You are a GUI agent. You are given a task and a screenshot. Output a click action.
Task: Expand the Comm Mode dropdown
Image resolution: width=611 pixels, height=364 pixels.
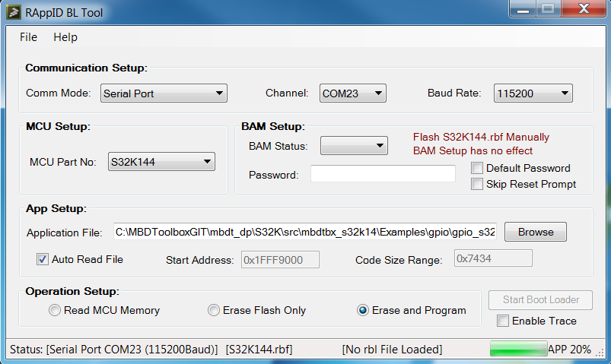(x=164, y=93)
